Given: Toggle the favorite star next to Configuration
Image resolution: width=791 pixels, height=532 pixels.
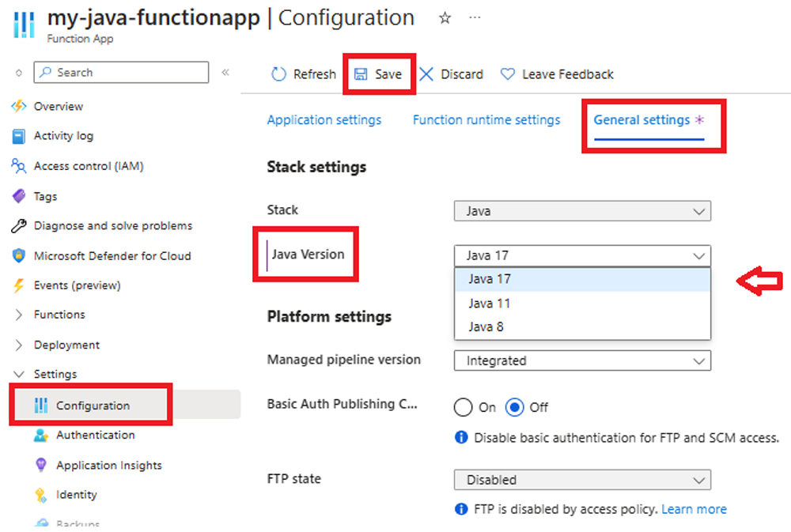Looking at the screenshot, I should (445, 17).
